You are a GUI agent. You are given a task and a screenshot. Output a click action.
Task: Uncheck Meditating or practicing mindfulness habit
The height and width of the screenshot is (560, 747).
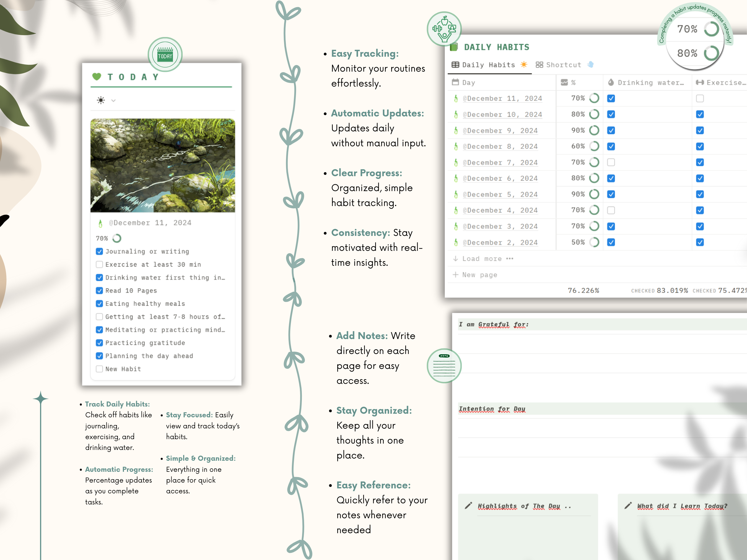coord(99,330)
